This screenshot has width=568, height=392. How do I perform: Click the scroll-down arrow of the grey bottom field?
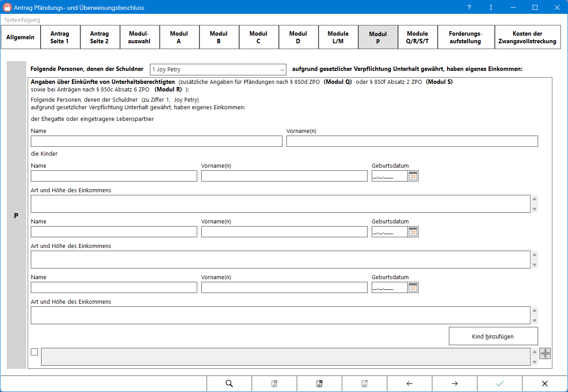(x=535, y=362)
